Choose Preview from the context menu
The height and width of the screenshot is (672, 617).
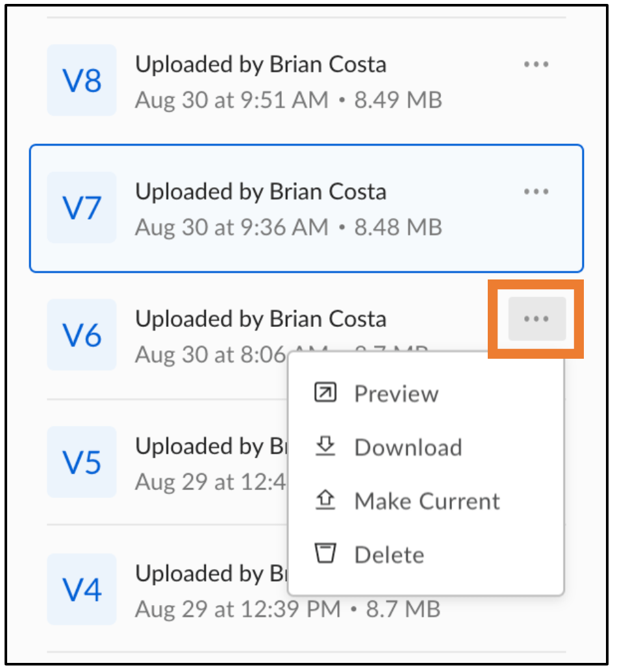pos(396,393)
